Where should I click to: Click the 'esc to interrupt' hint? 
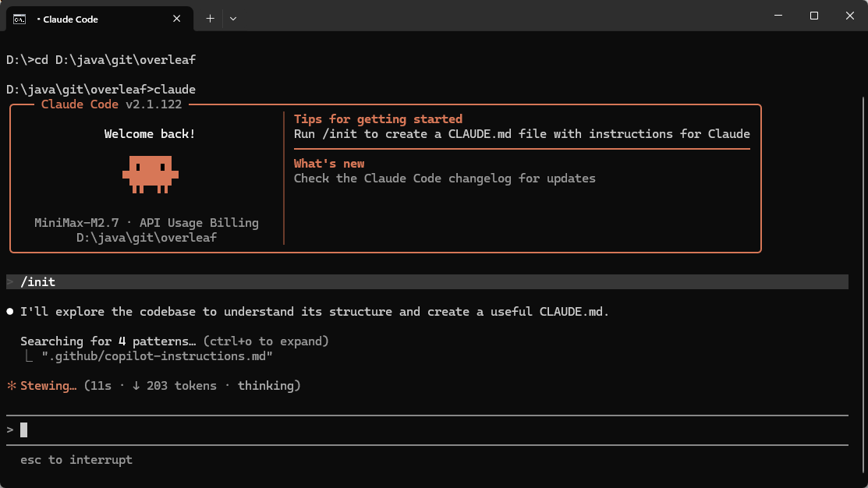tap(76, 460)
